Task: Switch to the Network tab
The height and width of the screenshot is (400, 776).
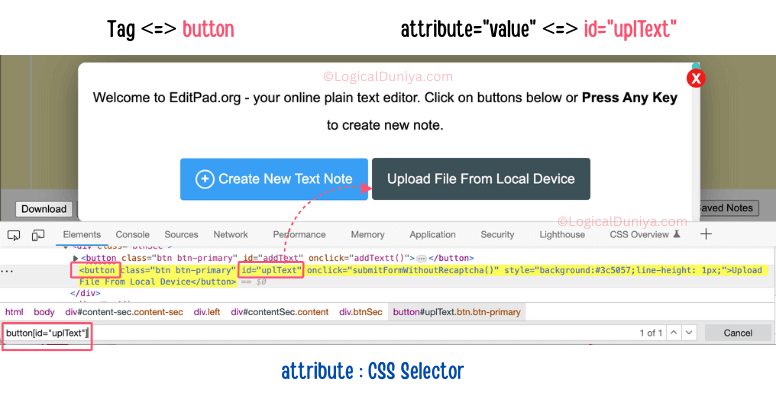Action: (231, 235)
